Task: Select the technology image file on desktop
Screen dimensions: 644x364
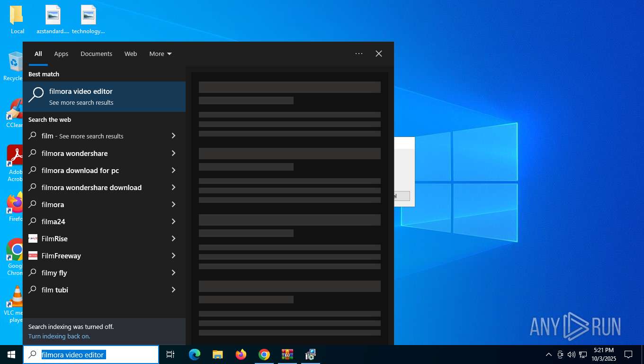Action: pos(89,20)
